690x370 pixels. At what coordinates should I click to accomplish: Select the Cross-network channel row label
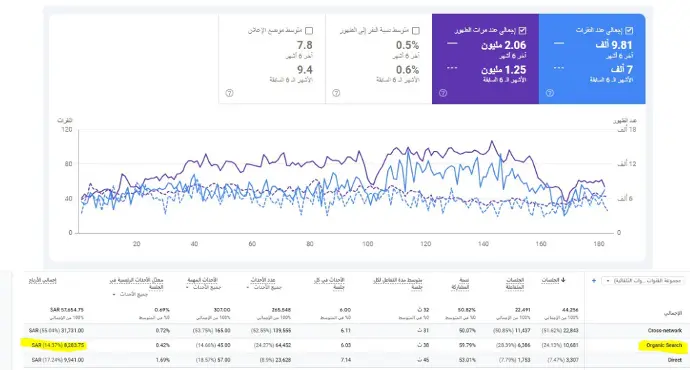665,330
